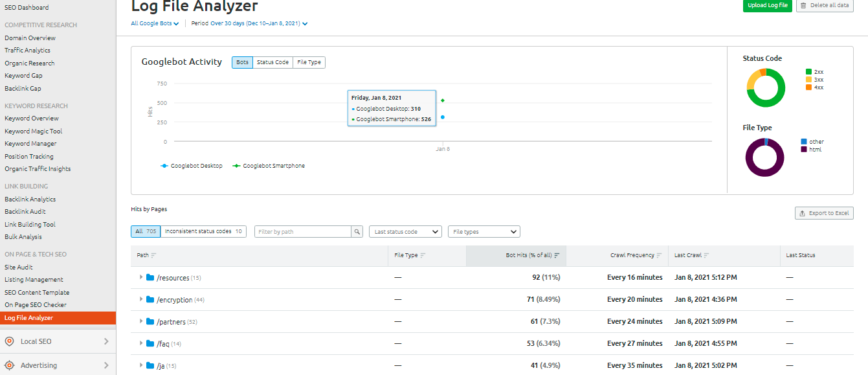Select the All 705 pages tab
868x375 pixels.
coord(146,231)
